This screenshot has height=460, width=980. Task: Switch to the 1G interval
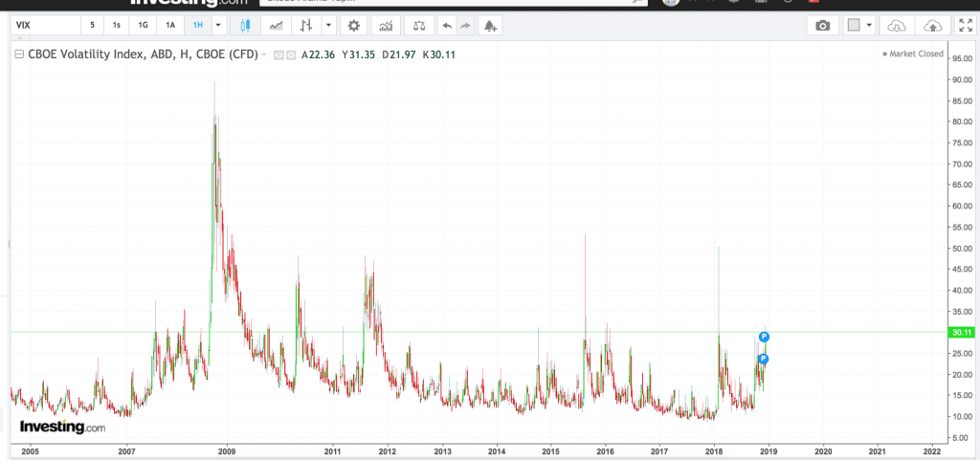pyautogui.click(x=144, y=26)
